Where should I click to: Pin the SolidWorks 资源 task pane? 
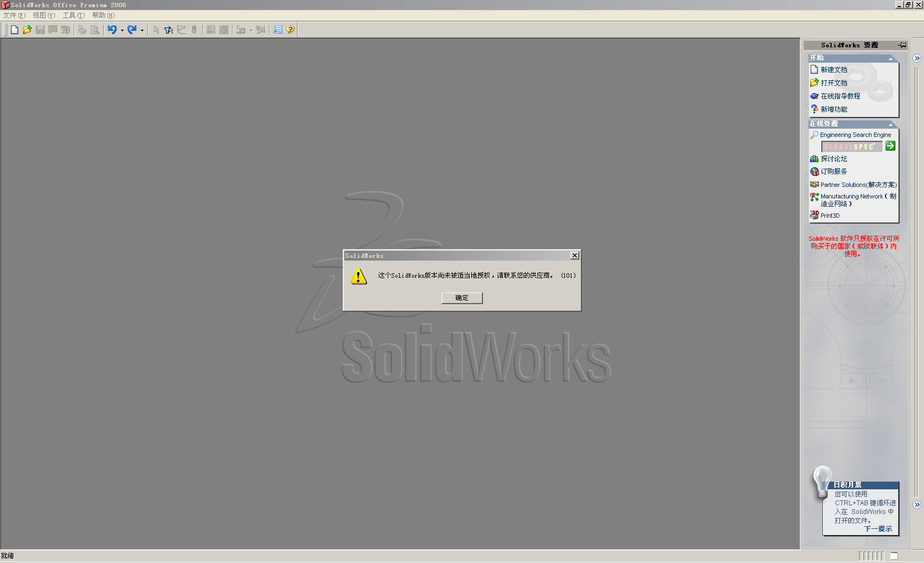[x=902, y=45]
